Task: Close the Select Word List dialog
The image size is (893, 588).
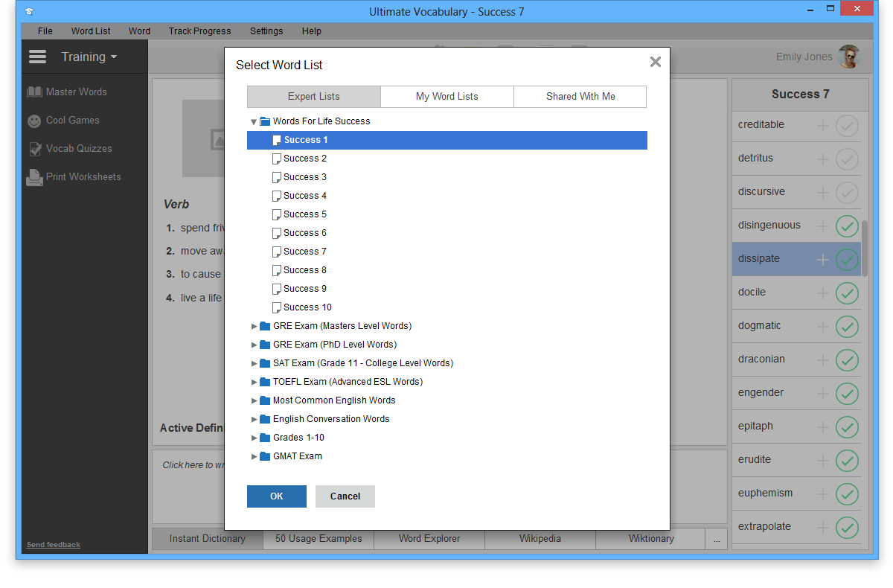Action: [x=655, y=62]
